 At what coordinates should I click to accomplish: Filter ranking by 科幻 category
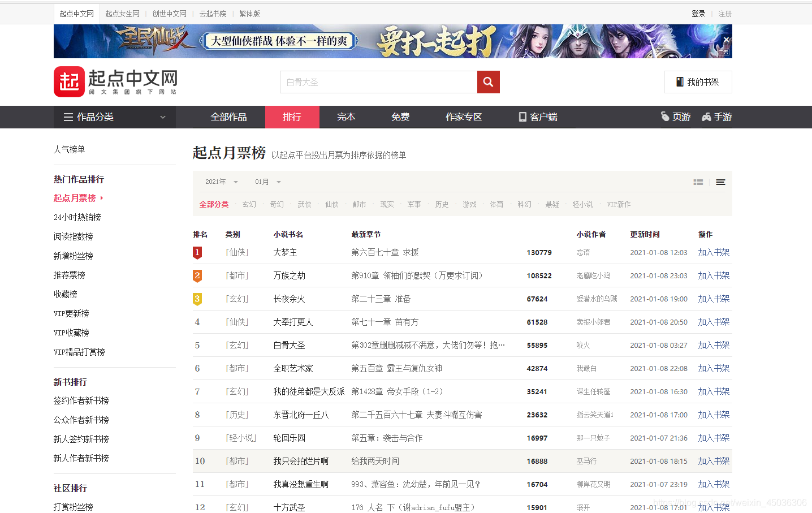(525, 204)
